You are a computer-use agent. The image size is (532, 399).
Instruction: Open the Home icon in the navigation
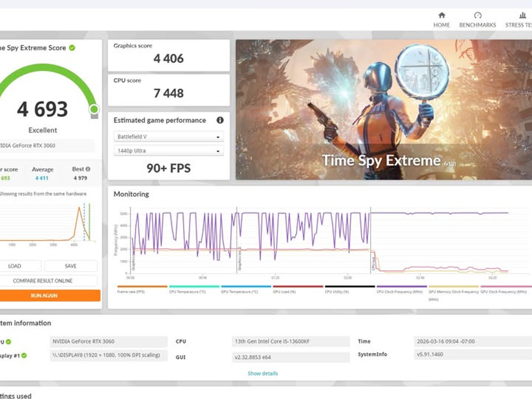click(x=442, y=15)
